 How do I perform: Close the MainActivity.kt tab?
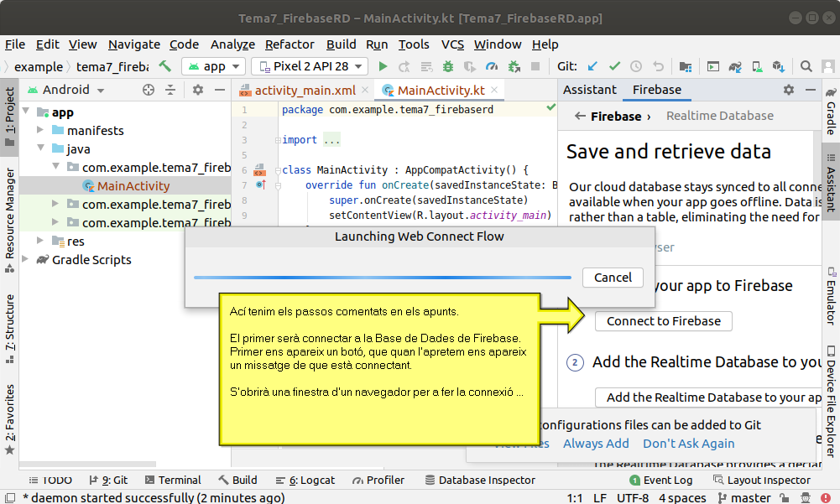pyautogui.click(x=494, y=90)
